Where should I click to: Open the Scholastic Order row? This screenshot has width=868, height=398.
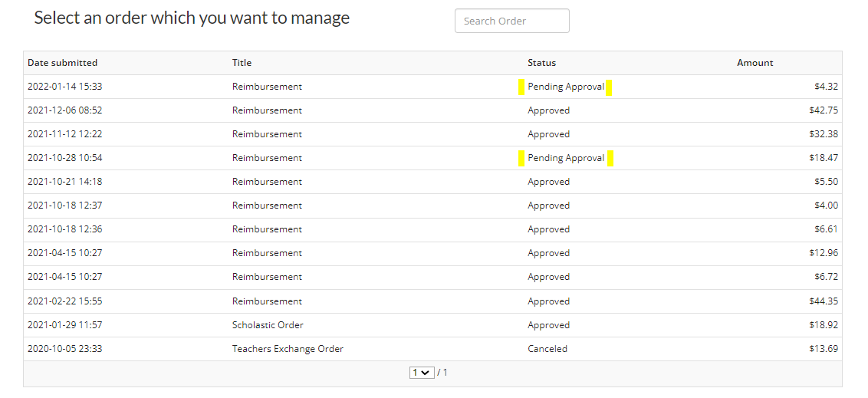click(x=268, y=325)
